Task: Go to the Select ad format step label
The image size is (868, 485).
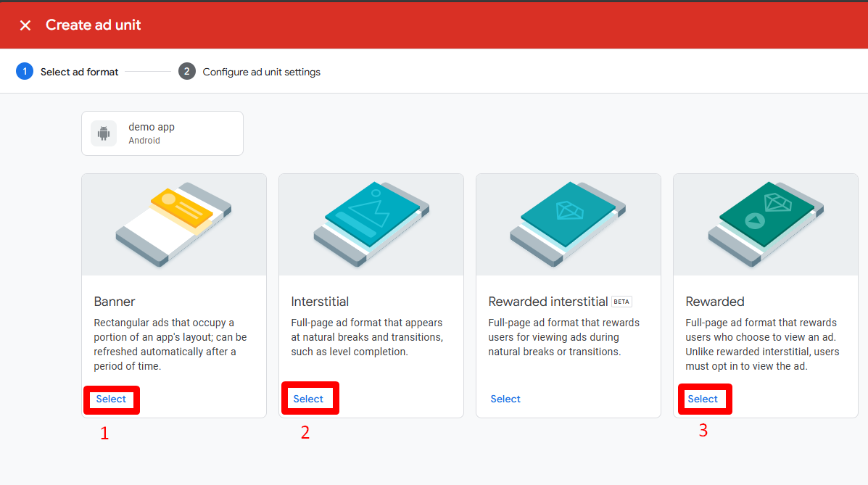Action: coord(80,72)
